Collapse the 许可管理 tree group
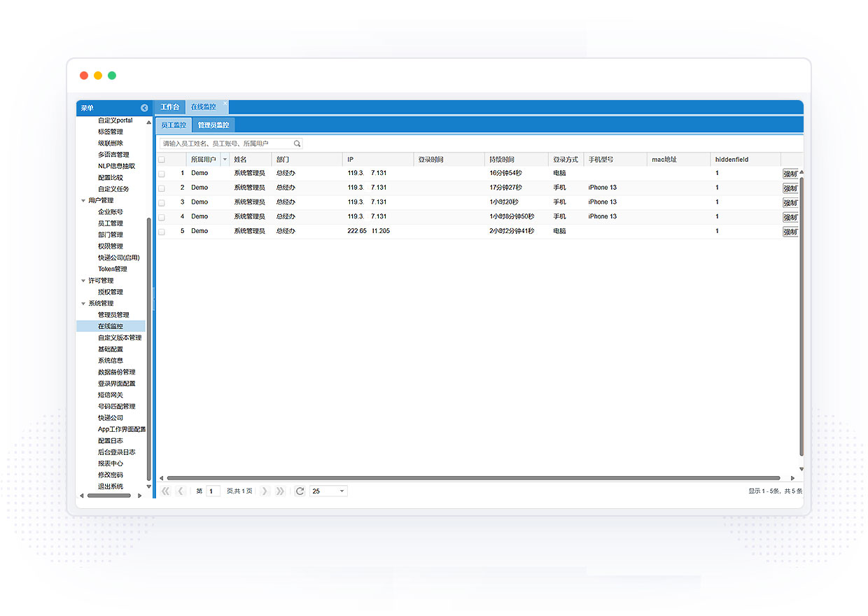Image resolution: width=868 pixels, height=616 pixels. tap(84, 281)
